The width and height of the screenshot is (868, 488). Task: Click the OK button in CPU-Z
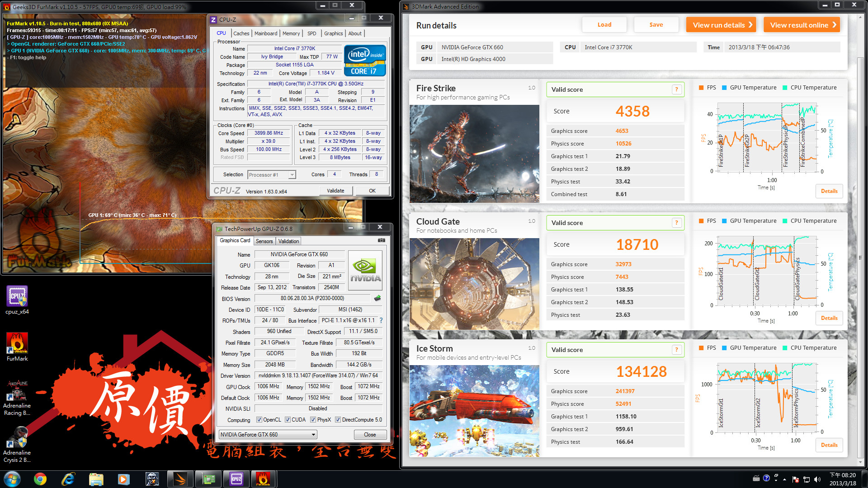coord(372,191)
